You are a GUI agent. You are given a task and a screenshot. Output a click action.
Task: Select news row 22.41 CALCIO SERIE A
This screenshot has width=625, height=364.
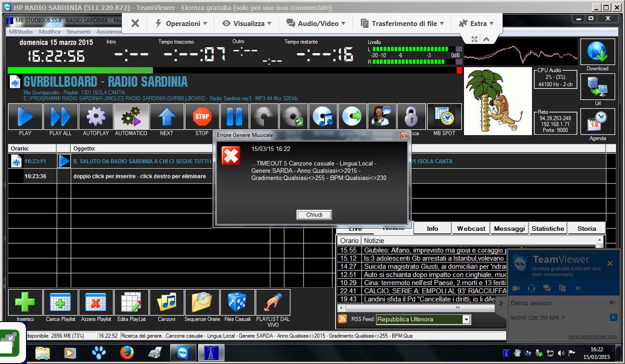(422, 291)
